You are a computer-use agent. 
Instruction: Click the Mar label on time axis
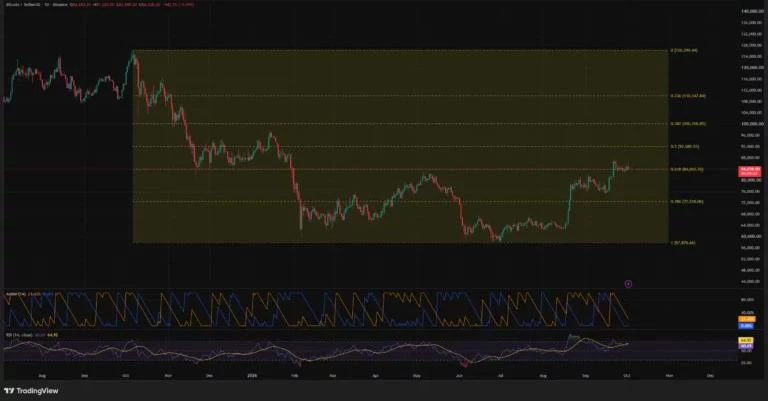click(333, 376)
